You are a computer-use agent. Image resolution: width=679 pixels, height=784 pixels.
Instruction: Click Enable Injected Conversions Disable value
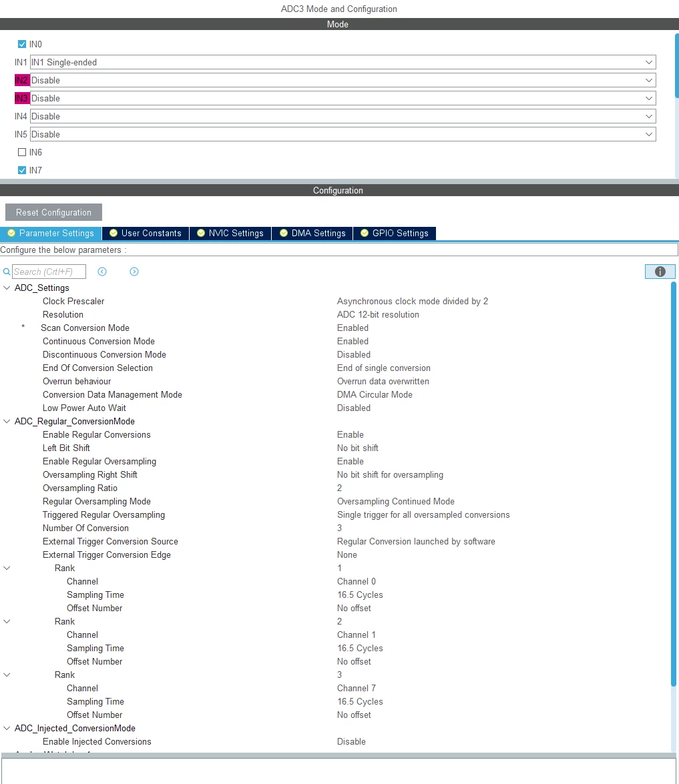(x=351, y=742)
